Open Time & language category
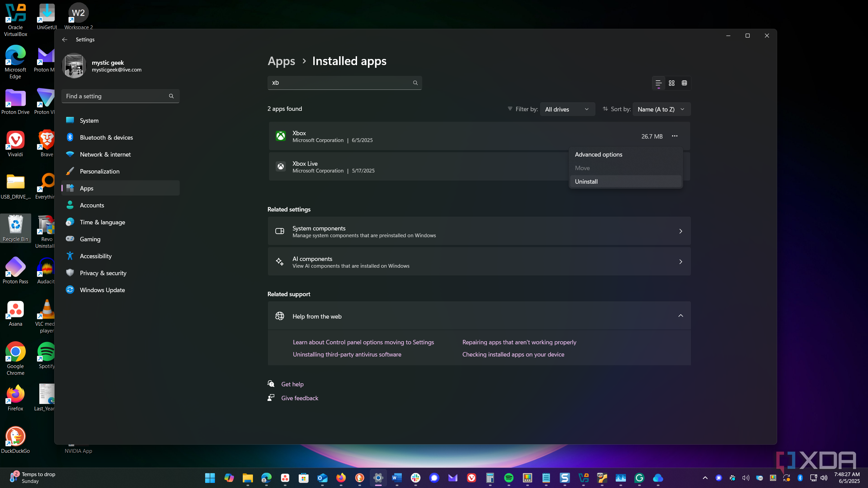Screen dimensions: 868x488 [x=120, y=222]
